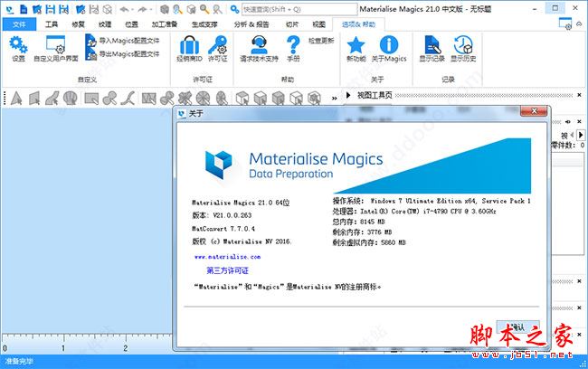This screenshot has height=369, width=588.
Task: Switch to the 视图 tab
Action: [318, 24]
